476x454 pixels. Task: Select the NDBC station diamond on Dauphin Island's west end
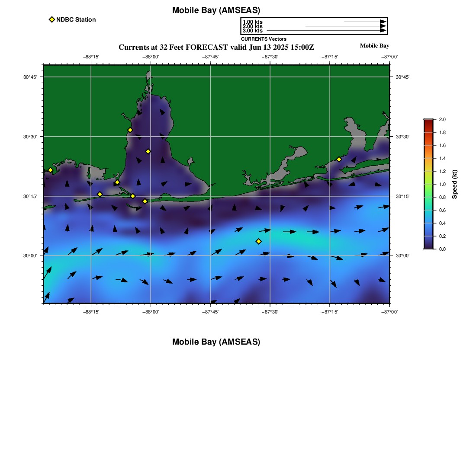pyautogui.click(x=100, y=194)
